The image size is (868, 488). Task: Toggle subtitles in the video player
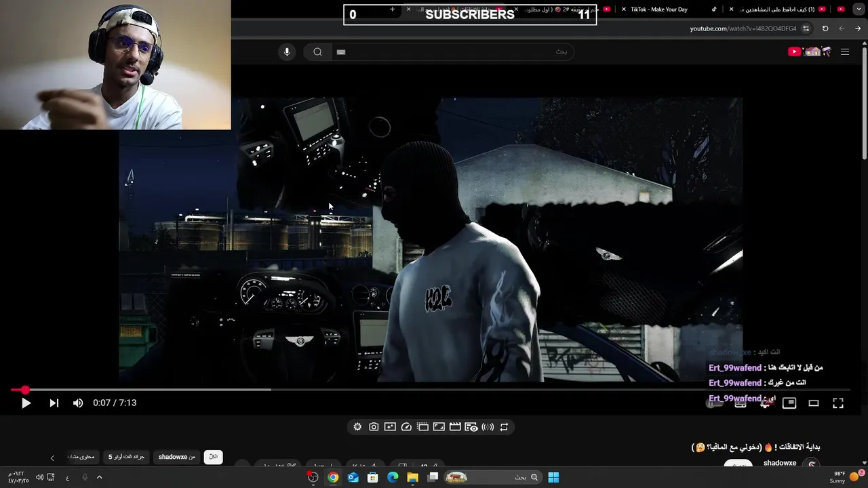[741, 403]
